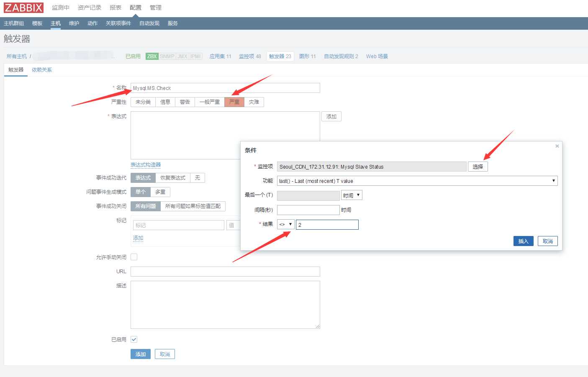Click the 已启用 host status link
The height and width of the screenshot is (377, 588).
tap(133, 56)
